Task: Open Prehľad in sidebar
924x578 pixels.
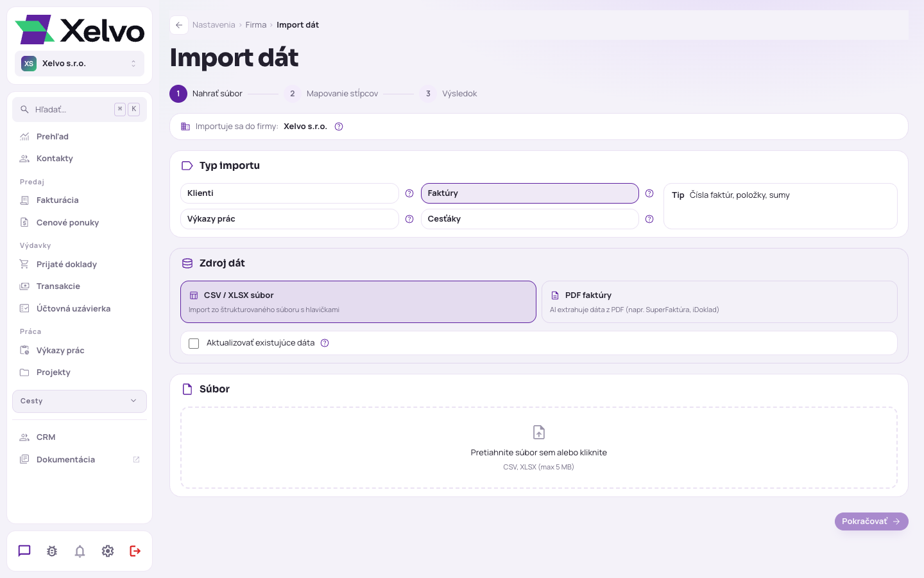Action: click(80, 137)
